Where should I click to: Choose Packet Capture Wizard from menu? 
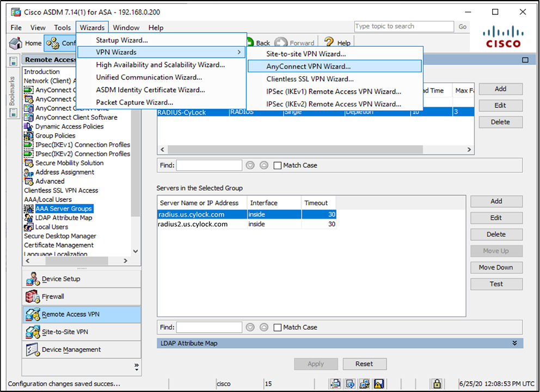(134, 102)
